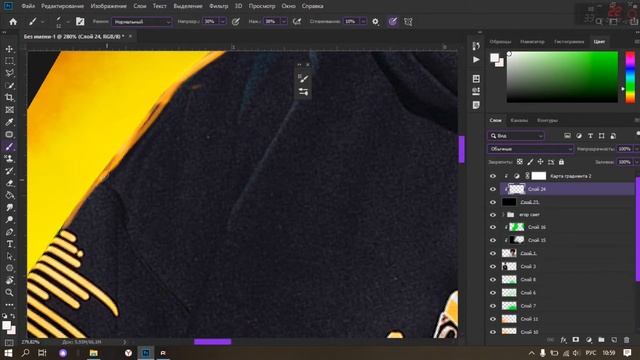
Task: Create new adjustment layer icon
Action: pos(589,340)
